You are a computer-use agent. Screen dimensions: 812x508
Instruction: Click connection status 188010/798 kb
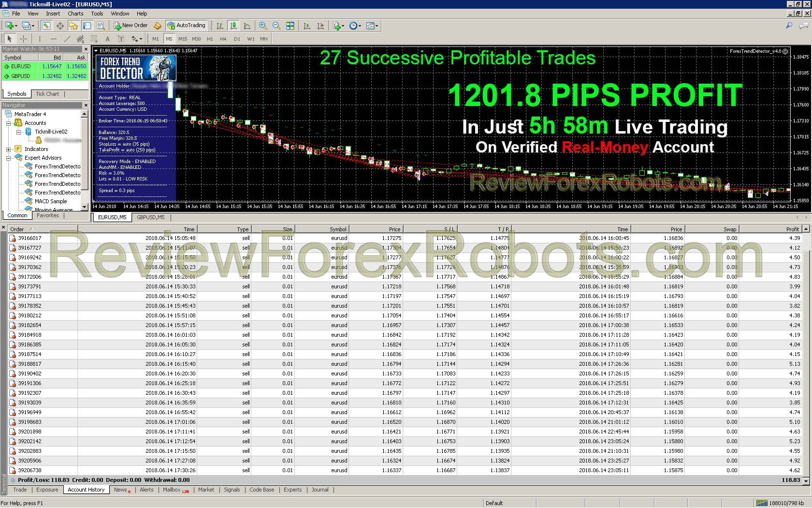coord(779,503)
